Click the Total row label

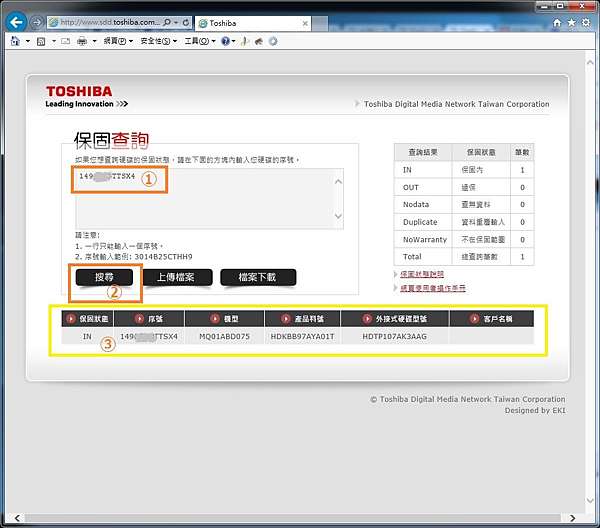412,257
